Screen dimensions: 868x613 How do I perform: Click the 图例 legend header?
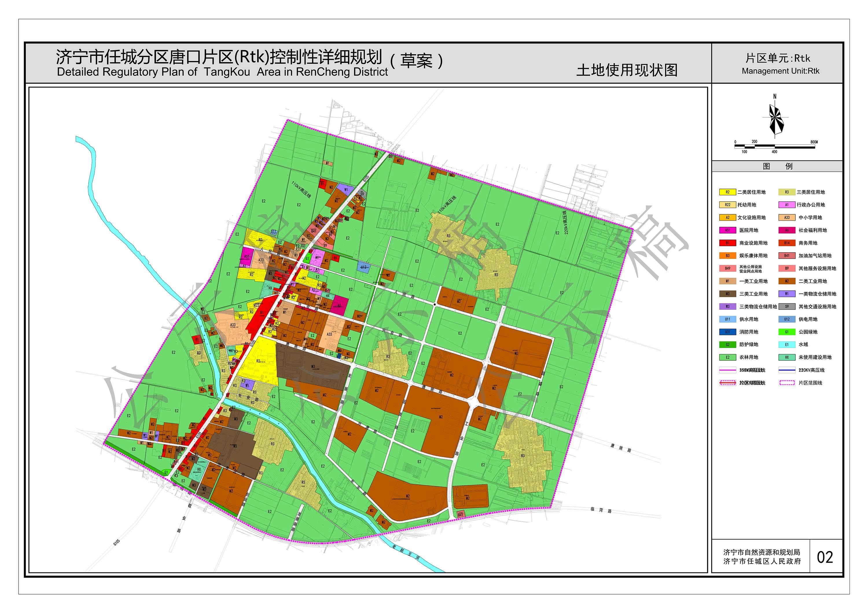pos(777,166)
